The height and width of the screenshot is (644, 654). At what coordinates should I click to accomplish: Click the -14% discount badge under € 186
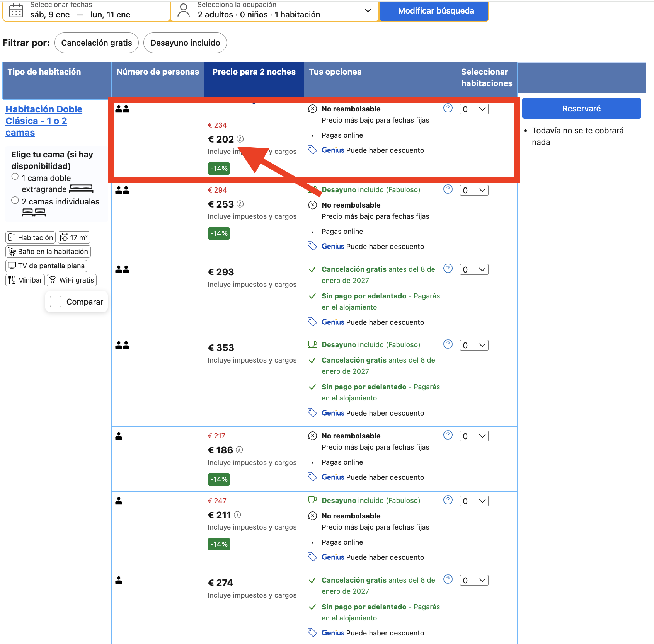219,479
